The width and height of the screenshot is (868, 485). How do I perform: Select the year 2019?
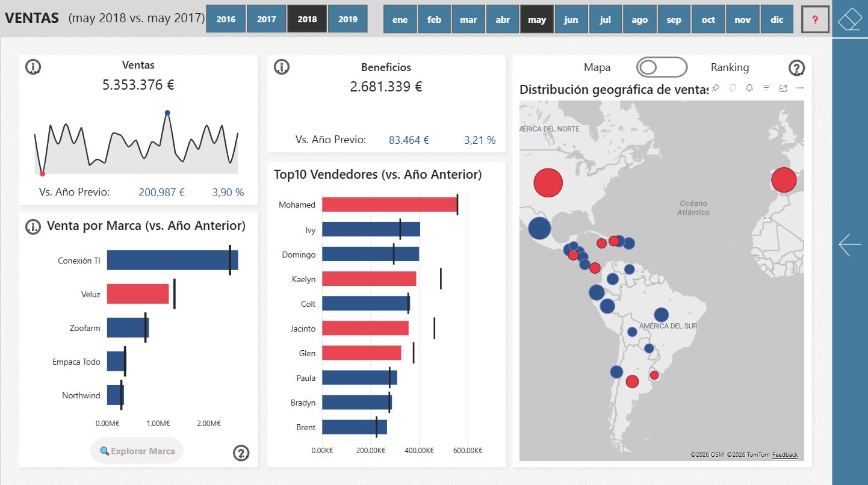pyautogui.click(x=347, y=19)
